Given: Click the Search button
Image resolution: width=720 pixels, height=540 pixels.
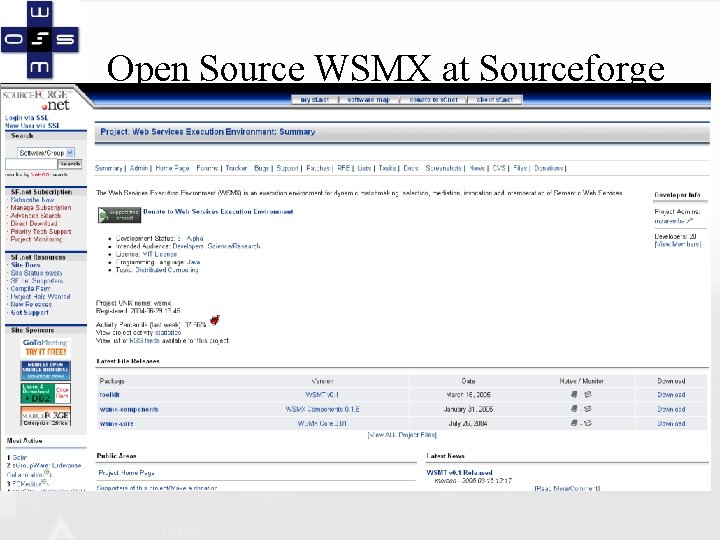Looking at the screenshot, I should pos(70,164).
